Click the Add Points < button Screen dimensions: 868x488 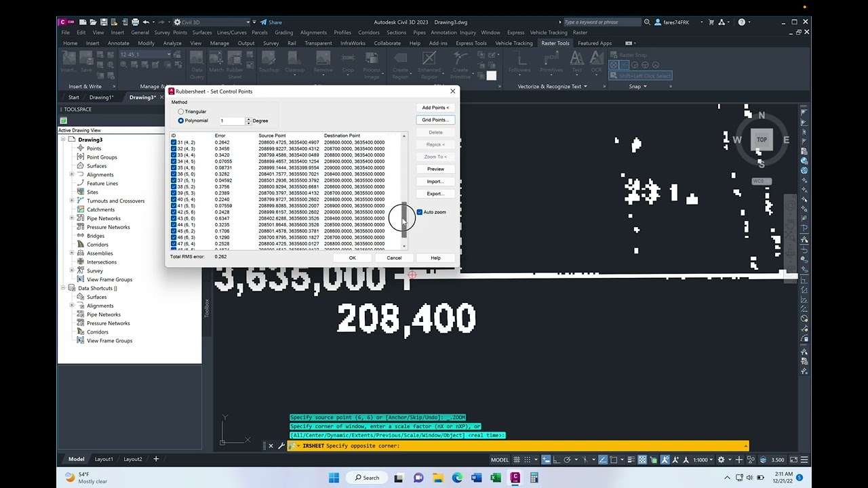coord(435,108)
